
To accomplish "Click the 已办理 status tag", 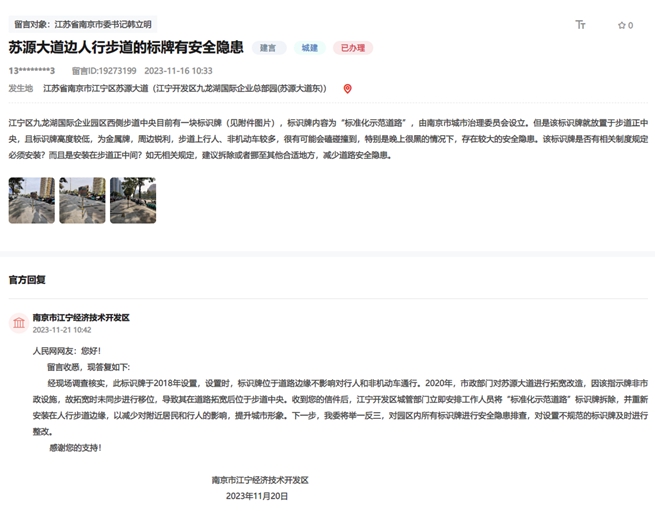I will [x=353, y=48].
